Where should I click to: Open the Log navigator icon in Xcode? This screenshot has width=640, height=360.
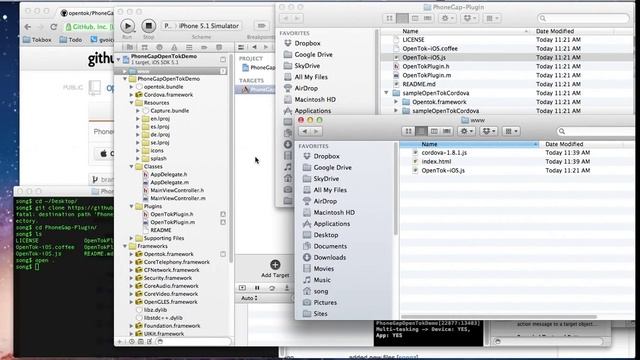click(219, 47)
